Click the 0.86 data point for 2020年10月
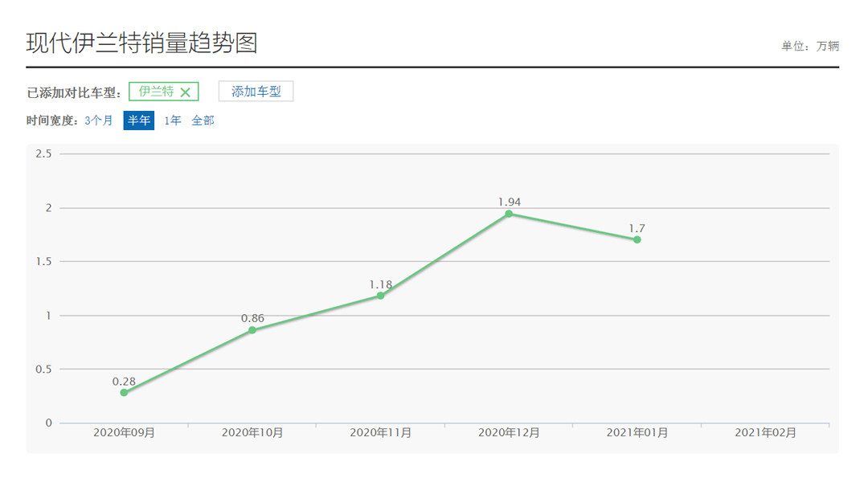868x482 pixels. [252, 330]
